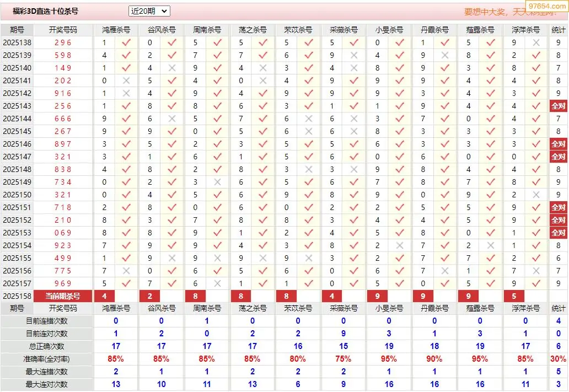The image size is (569, 392).
Task: Click the 全对 badge in row 2025147
Action: (558, 157)
